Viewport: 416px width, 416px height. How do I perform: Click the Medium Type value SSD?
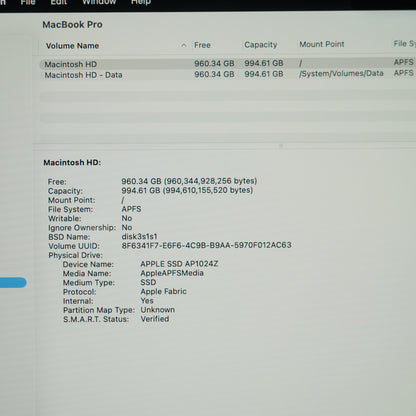(148, 282)
